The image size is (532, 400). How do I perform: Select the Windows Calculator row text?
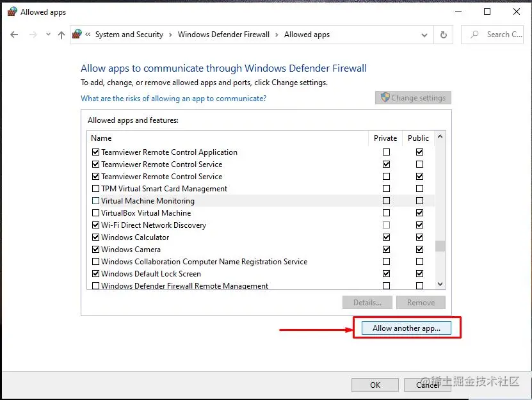[x=135, y=237]
